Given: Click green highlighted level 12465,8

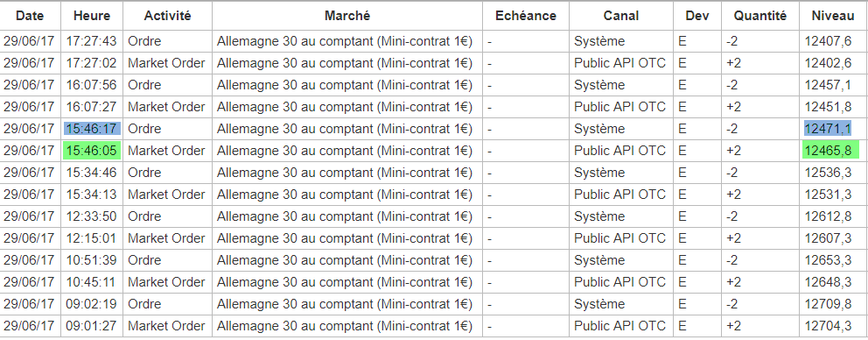Looking at the screenshot, I should click(830, 151).
